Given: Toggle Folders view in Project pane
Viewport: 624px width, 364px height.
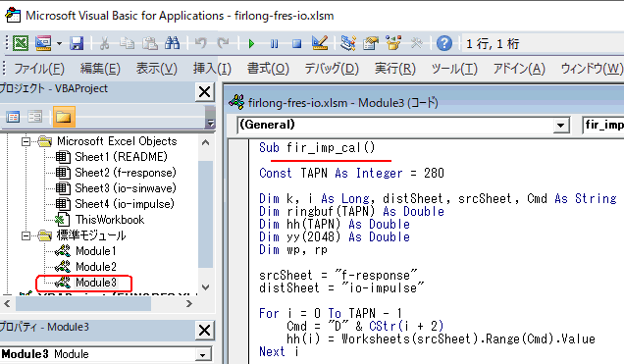Looking at the screenshot, I should (x=64, y=117).
